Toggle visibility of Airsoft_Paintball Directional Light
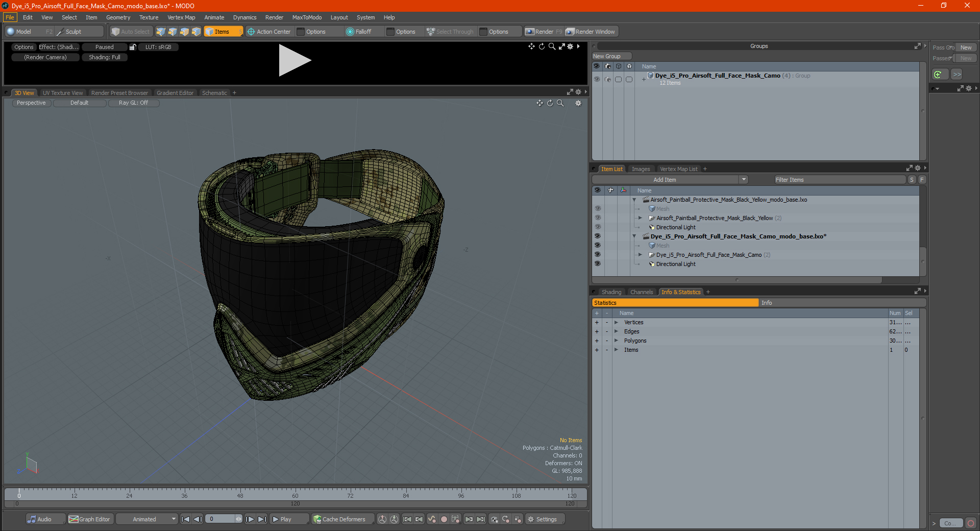The height and width of the screenshot is (531, 980). 597,227
